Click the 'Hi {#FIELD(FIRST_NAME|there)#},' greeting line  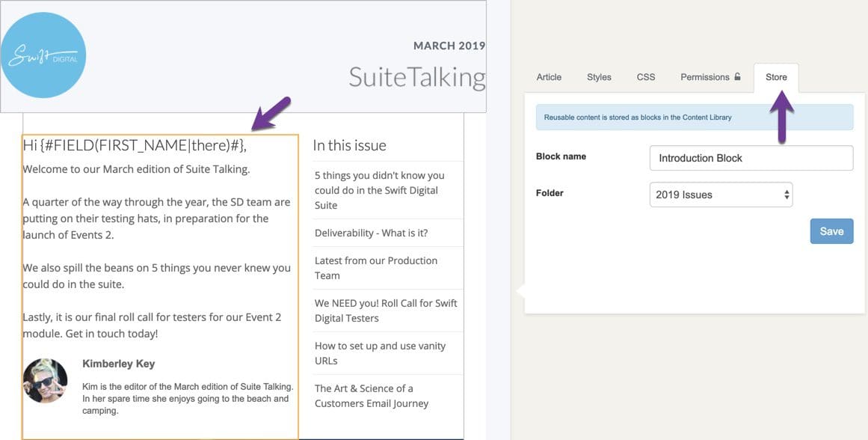point(135,146)
